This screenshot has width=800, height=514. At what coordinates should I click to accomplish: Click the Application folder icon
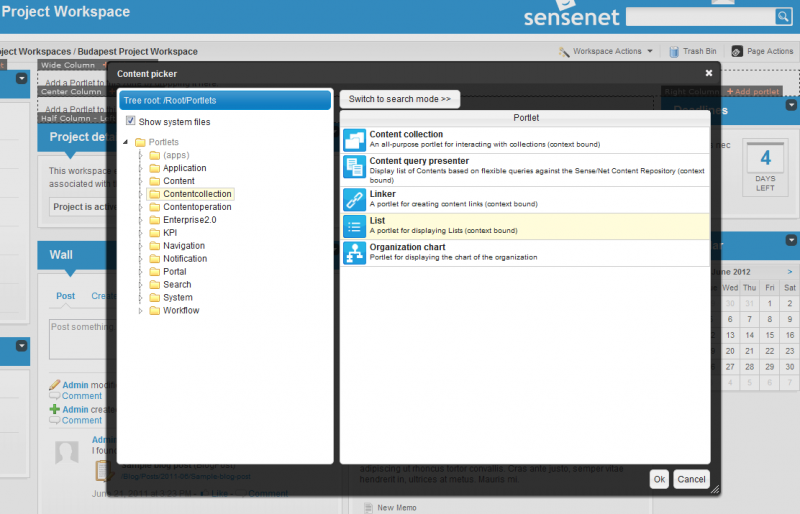[155, 168]
